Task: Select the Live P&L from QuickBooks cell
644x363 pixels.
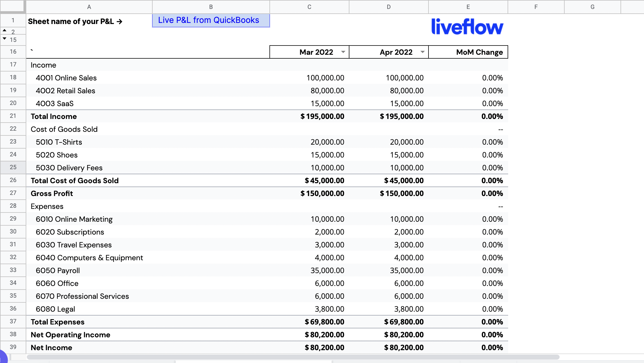Action: [x=210, y=20]
